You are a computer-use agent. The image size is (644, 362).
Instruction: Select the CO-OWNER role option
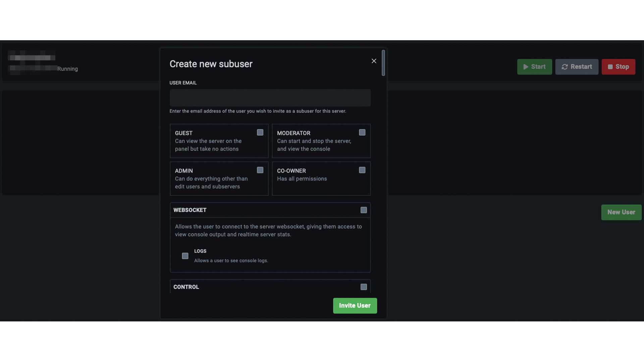(x=362, y=170)
